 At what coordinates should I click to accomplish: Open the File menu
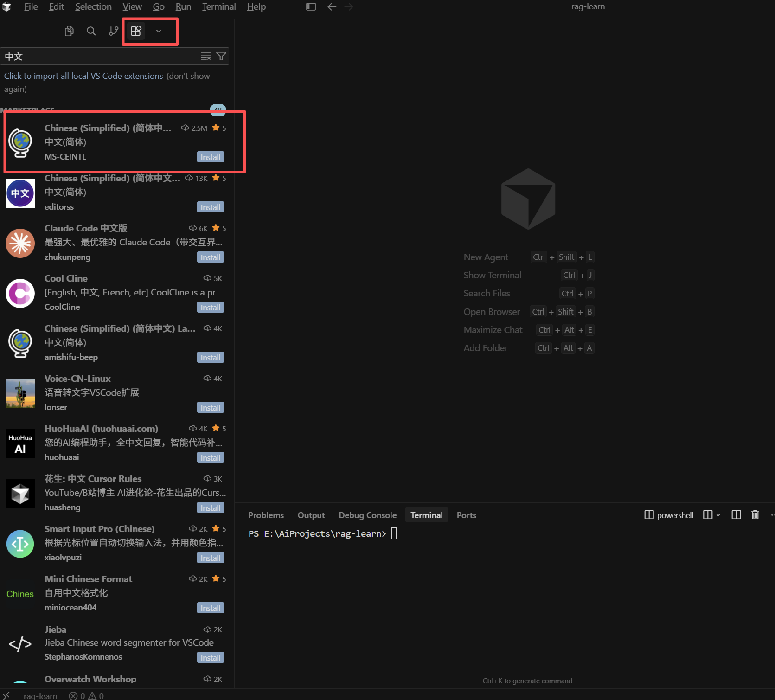click(x=31, y=6)
